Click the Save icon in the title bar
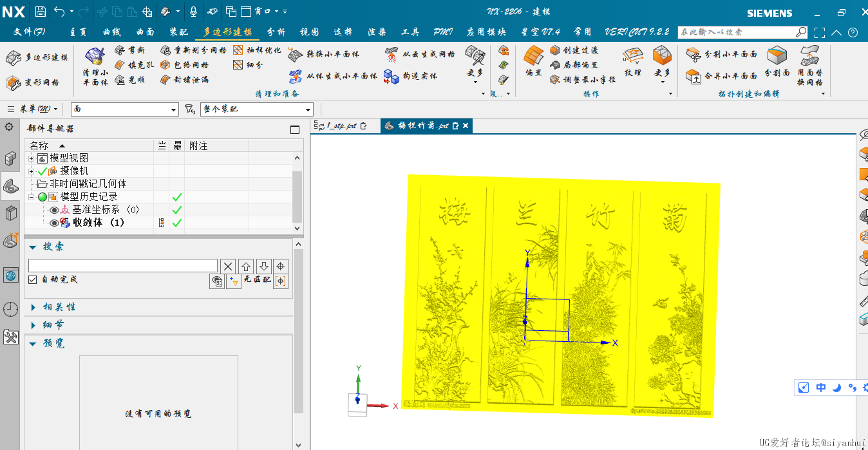Screen dimensions: 868x450 [40, 11]
